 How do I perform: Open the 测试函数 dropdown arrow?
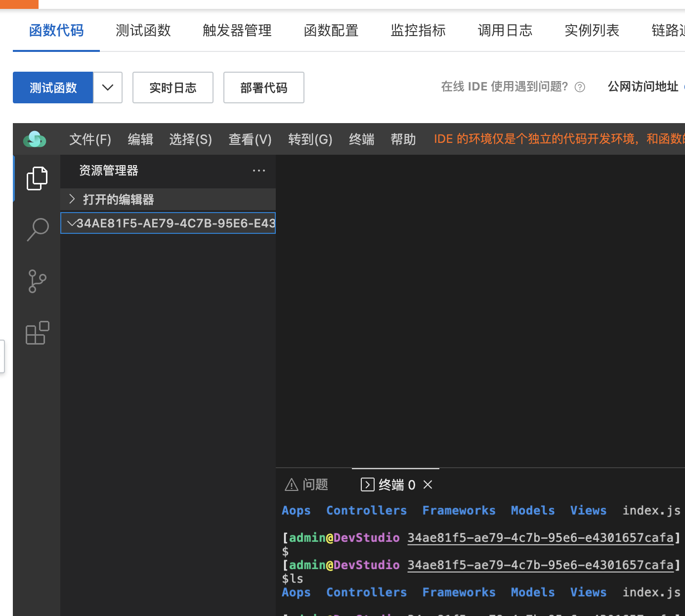coord(108,88)
